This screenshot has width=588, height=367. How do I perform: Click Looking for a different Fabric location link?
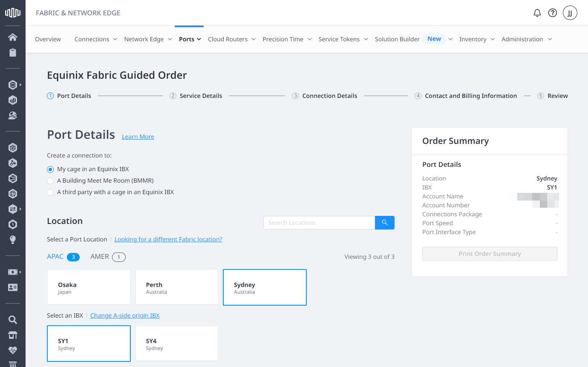tap(168, 239)
